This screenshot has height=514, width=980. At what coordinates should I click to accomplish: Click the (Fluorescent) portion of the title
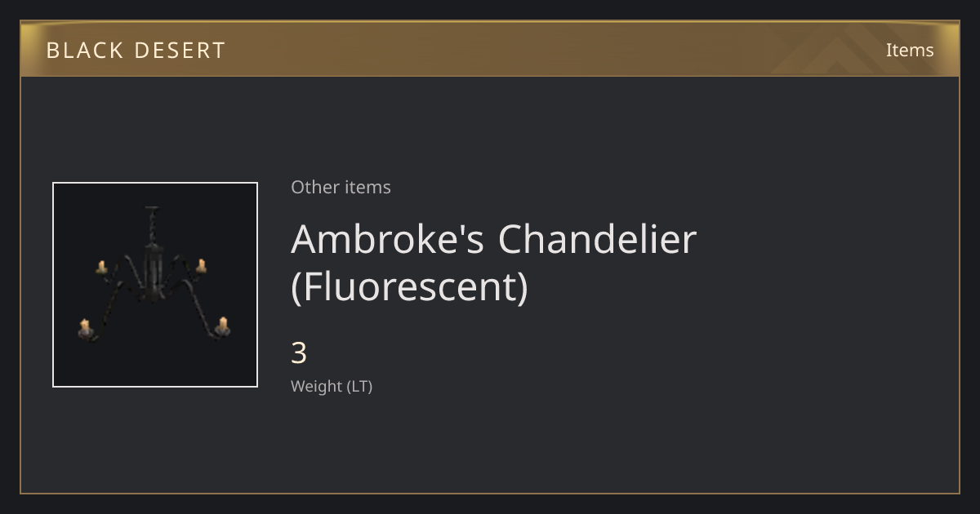click(409, 286)
